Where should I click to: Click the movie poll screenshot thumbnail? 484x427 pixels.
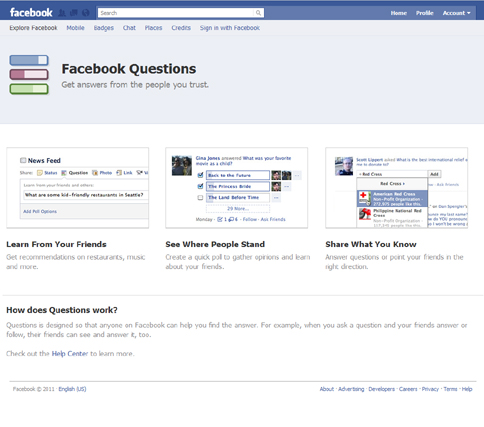(237, 188)
